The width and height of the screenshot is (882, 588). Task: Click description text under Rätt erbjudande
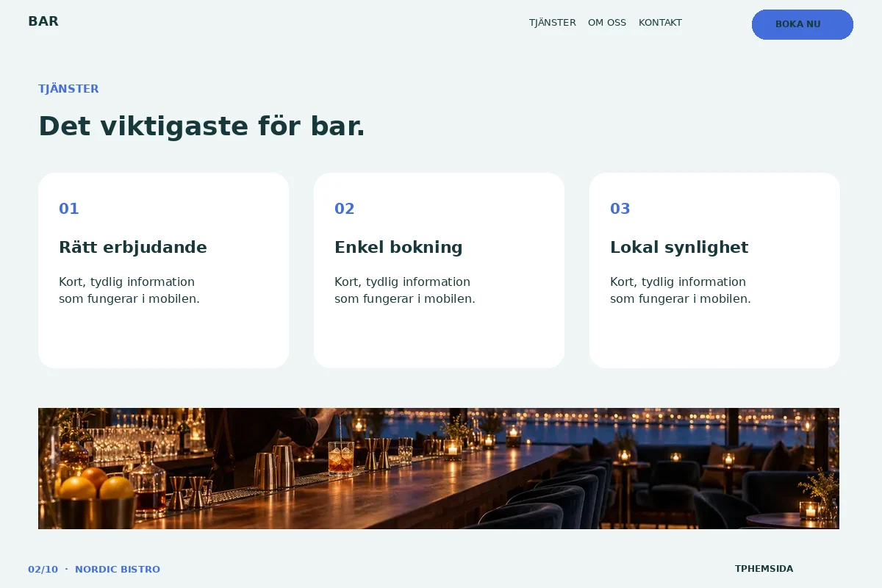coord(129,290)
